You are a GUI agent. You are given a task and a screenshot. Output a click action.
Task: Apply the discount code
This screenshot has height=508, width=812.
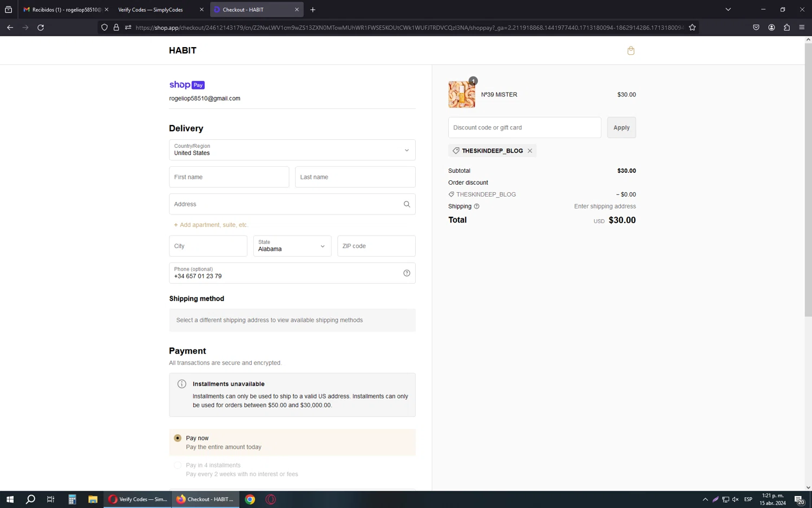point(621,128)
